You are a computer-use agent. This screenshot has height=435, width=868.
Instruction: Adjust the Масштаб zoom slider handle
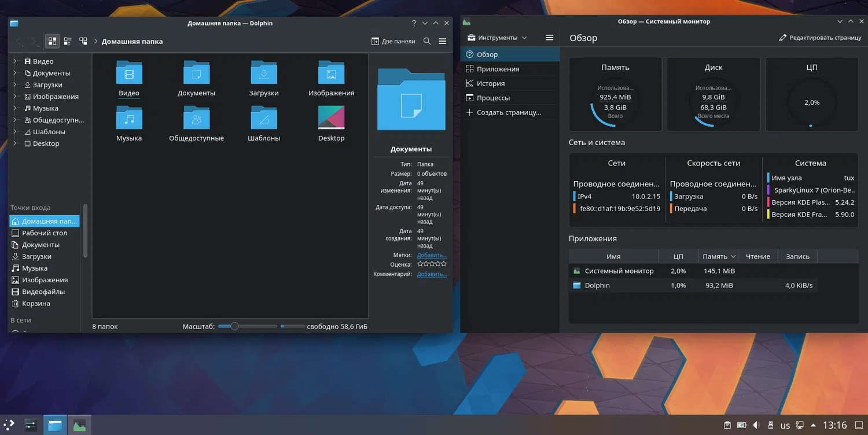[234, 326]
